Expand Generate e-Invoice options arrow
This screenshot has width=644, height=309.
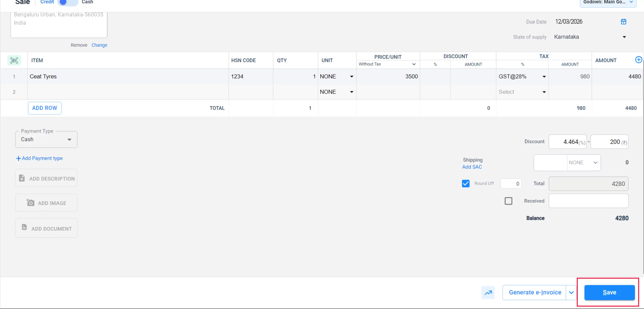click(x=571, y=292)
